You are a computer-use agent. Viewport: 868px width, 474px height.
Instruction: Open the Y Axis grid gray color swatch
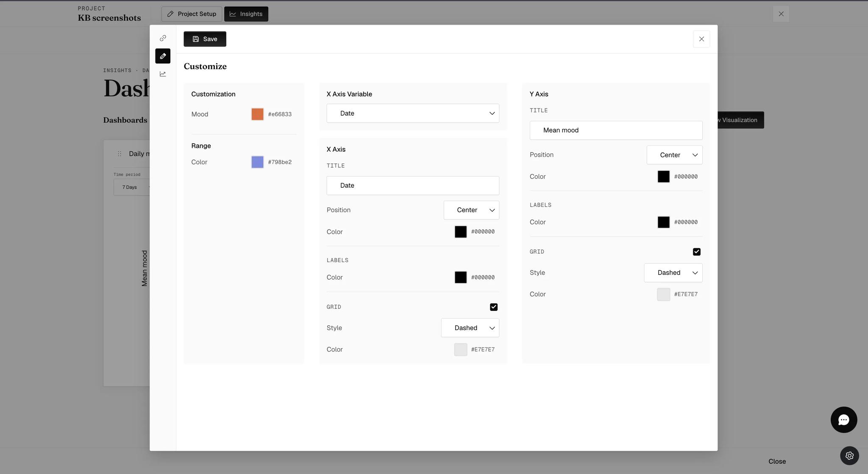(x=664, y=294)
